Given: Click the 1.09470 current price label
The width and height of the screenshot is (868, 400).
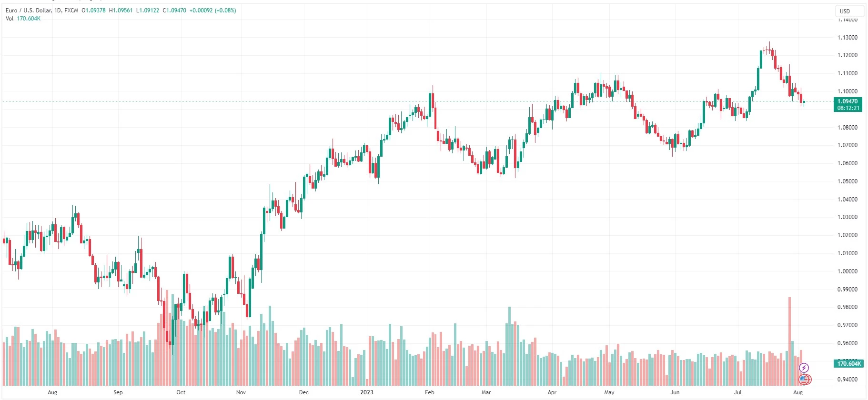Looking at the screenshot, I should [848, 101].
